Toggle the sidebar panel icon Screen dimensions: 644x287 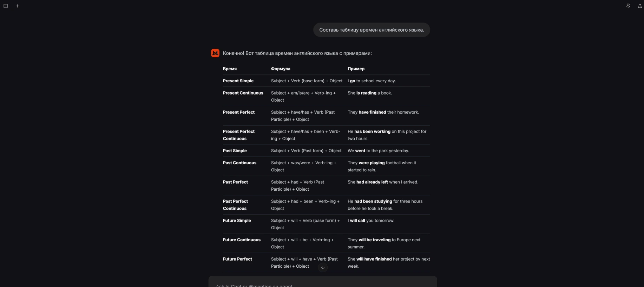[6, 6]
